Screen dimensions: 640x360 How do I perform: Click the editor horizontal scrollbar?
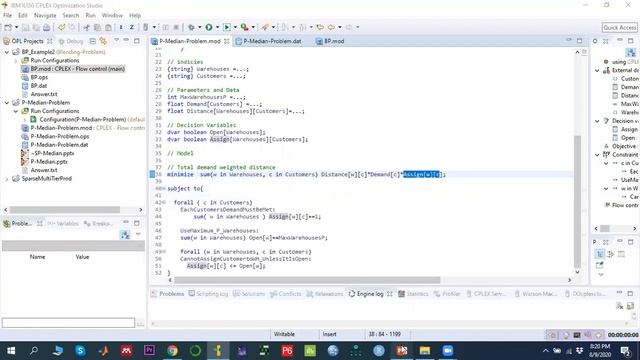click(307, 280)
